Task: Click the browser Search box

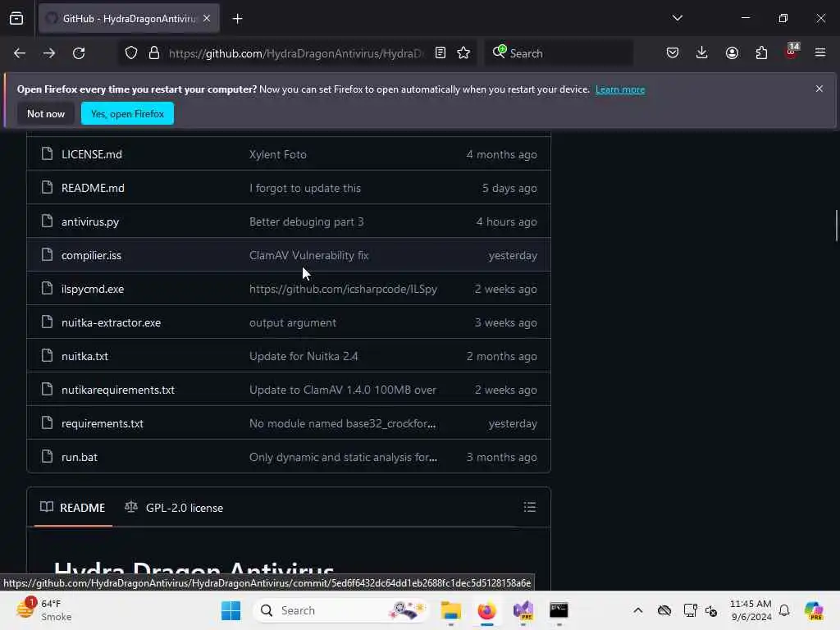Action: coord(559,53)
